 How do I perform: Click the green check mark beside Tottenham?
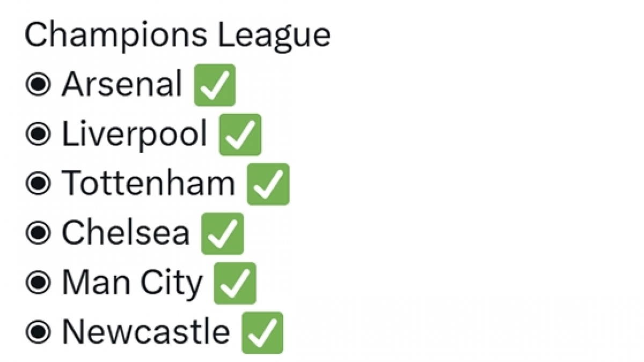[268, 184]
